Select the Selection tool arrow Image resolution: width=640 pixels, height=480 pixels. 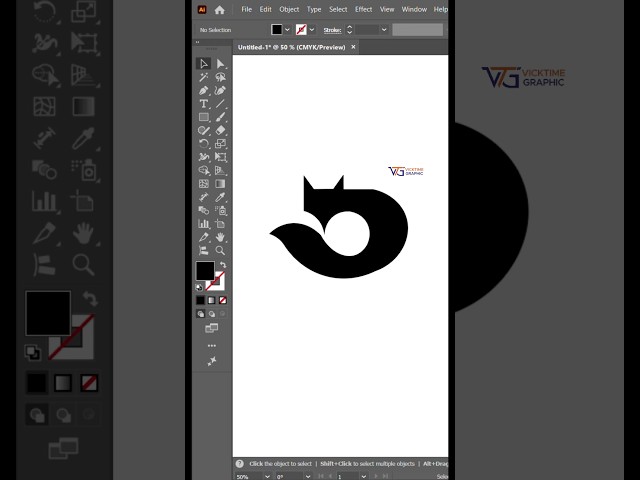click(204, 64)
